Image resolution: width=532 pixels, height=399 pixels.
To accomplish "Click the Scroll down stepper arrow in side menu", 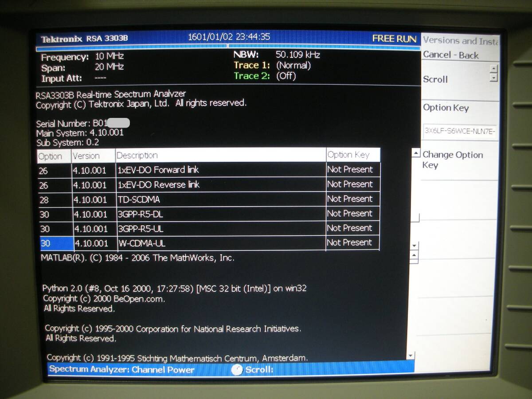I will click(x=493, y=78).
